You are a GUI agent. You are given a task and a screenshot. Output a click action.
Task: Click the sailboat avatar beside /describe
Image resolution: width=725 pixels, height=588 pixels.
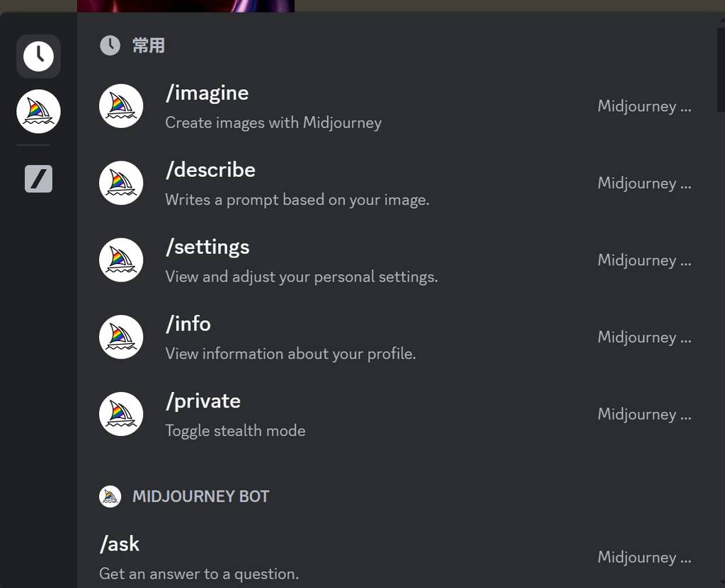pyautogui.click(x=121, y=183)
